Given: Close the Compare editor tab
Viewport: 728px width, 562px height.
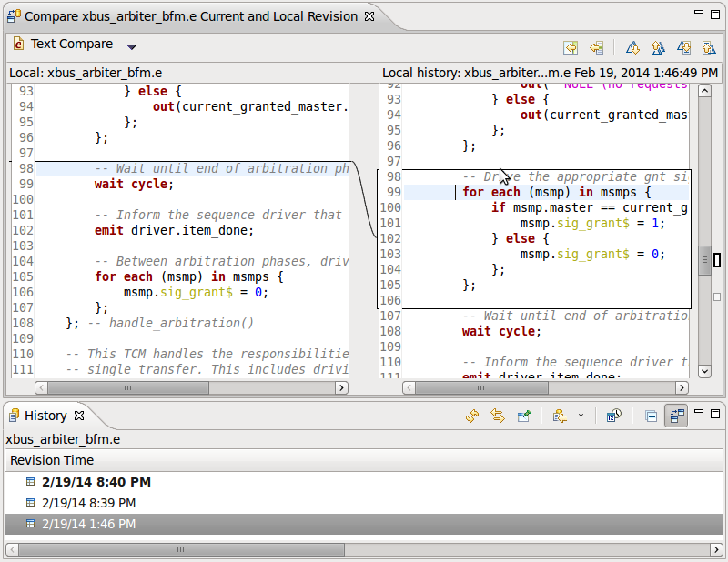Looking at the screenshot, I should point(369,16).
